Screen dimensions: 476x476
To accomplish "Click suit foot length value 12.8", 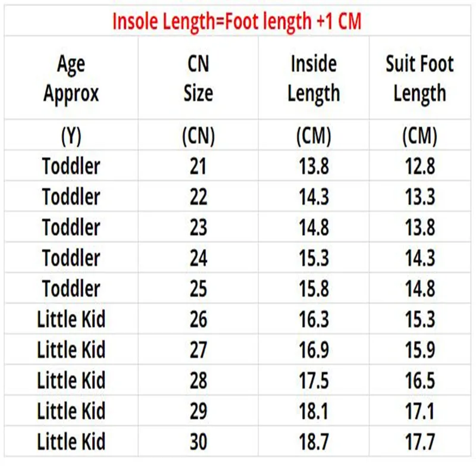I will 419,167.
